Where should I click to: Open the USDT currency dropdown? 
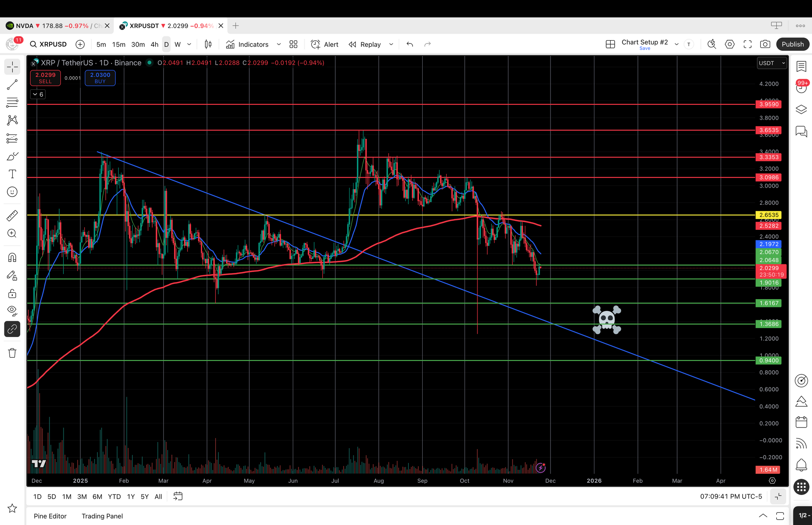point(772,63)
